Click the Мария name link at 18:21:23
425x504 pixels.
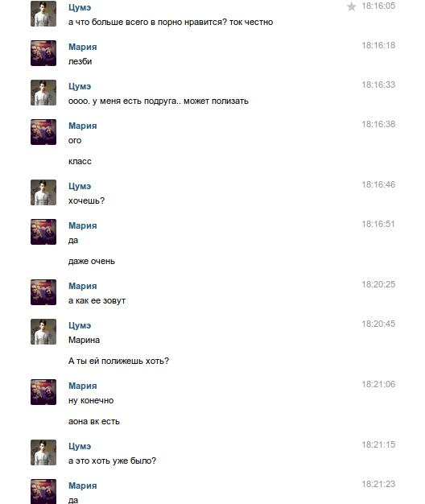click(x=83, y=485)
